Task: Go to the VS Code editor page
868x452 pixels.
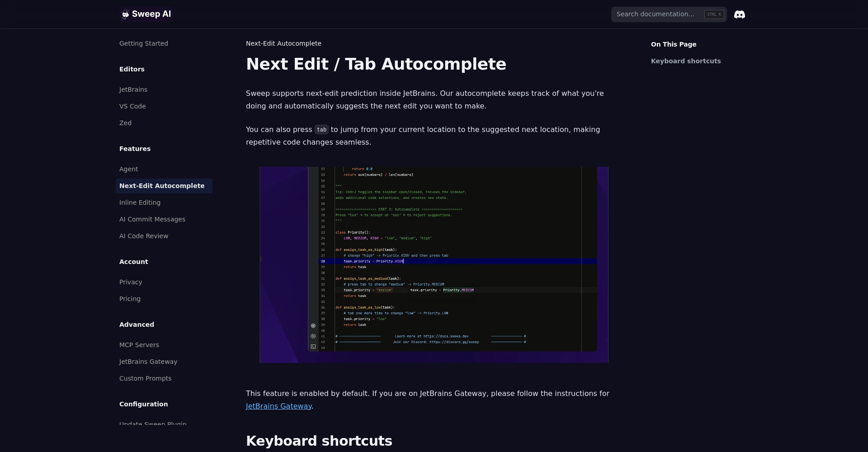Action: point(132,106)
